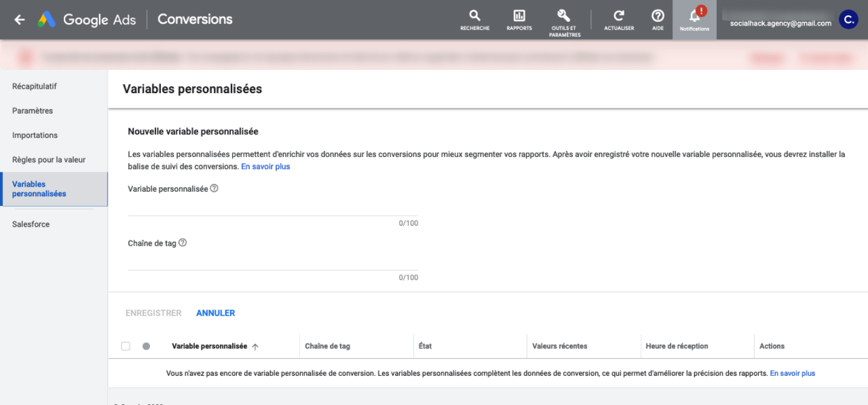Viewport: 868px width, 405px height.
Task: Open the Recherche search icon
Action: [474, 18]
